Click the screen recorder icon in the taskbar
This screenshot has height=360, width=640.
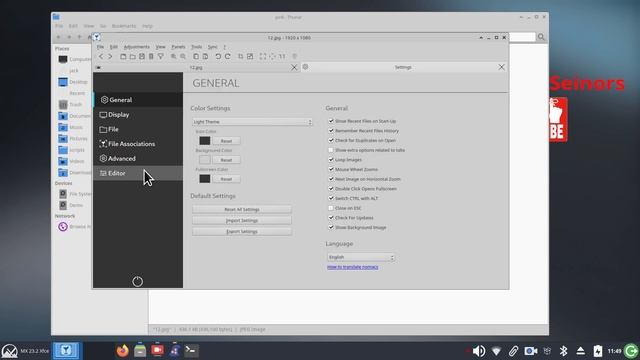pyautogui.click(x=157, y=350)
